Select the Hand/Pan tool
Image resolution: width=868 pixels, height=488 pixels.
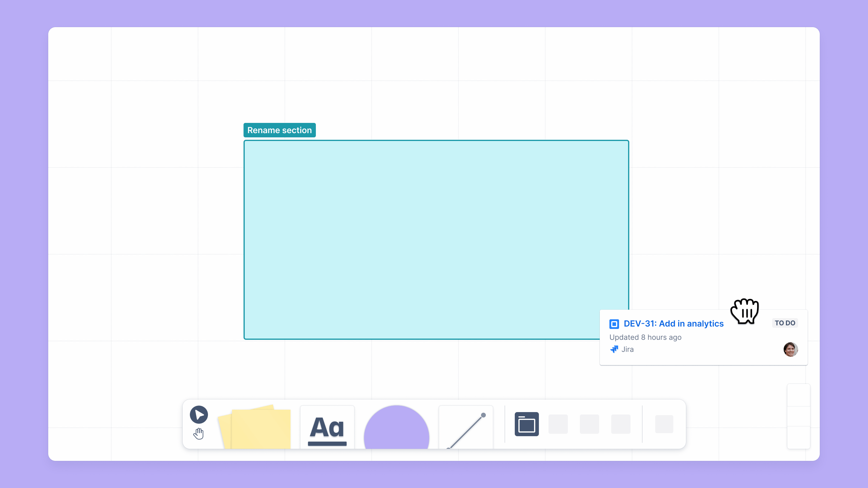pos(199,433)
